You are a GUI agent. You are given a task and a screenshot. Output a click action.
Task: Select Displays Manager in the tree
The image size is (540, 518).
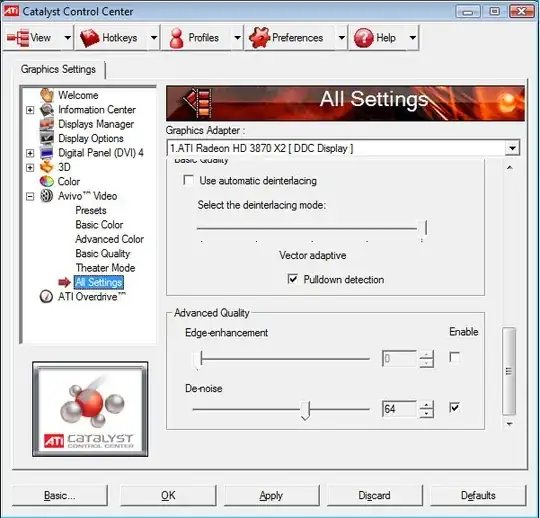pyautogui.click(x=96, y=124)
